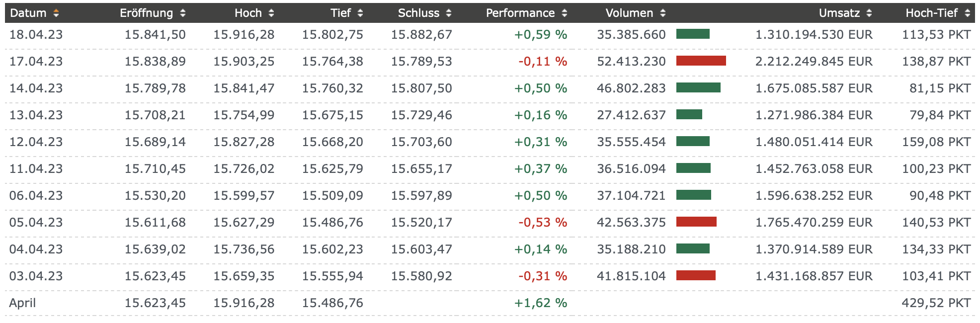Click the +1,62 % April performance value
The image size is (980, 323).
[x=540, y=303]
